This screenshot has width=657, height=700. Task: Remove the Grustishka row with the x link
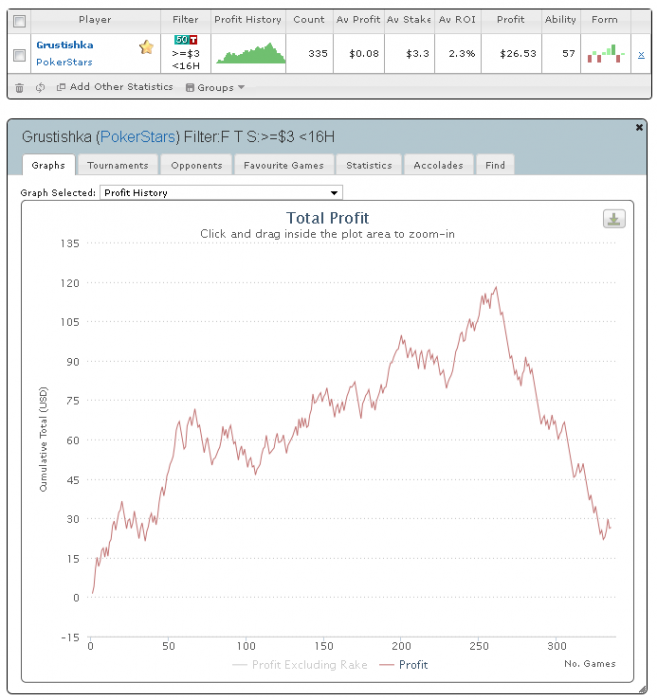[641, 55]
